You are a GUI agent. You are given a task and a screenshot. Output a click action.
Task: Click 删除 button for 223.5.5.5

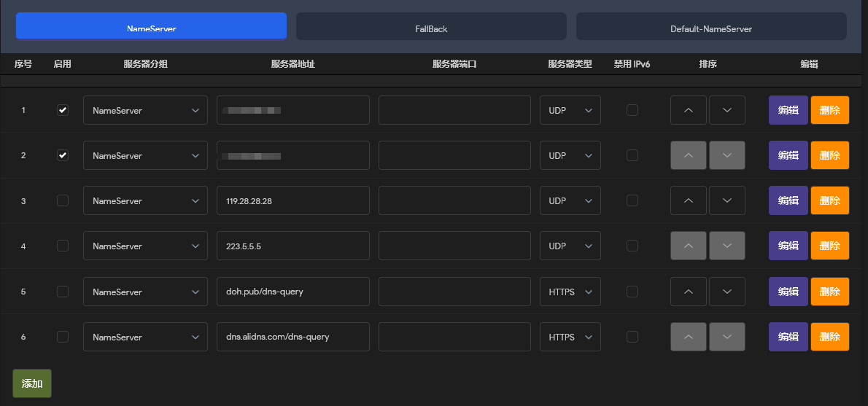pyautogui.click(x=830, y=246)
